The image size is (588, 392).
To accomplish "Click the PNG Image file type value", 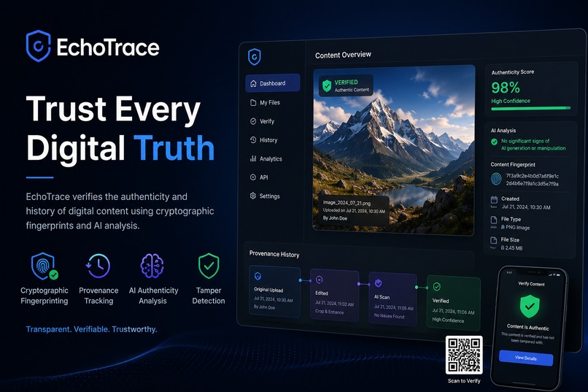I will pyautogui.click(x=518, y=227).
